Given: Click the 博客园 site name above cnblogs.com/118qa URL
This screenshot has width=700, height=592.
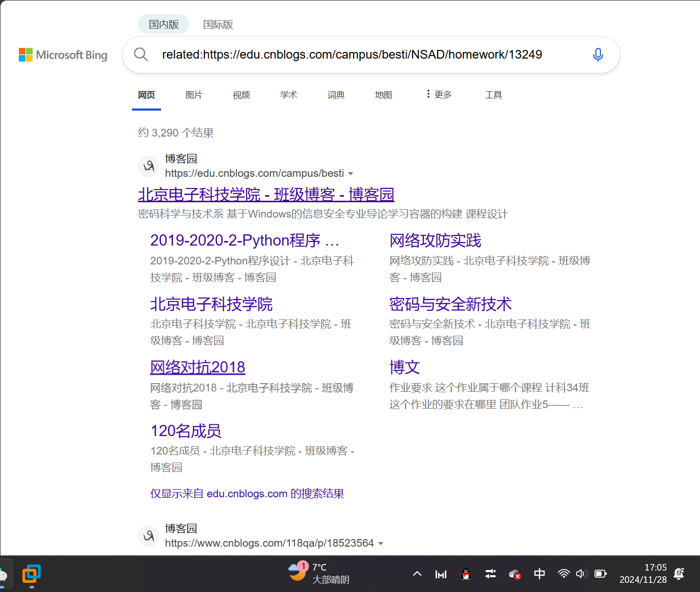Looking at the screenshot, I should coord(181,528).
